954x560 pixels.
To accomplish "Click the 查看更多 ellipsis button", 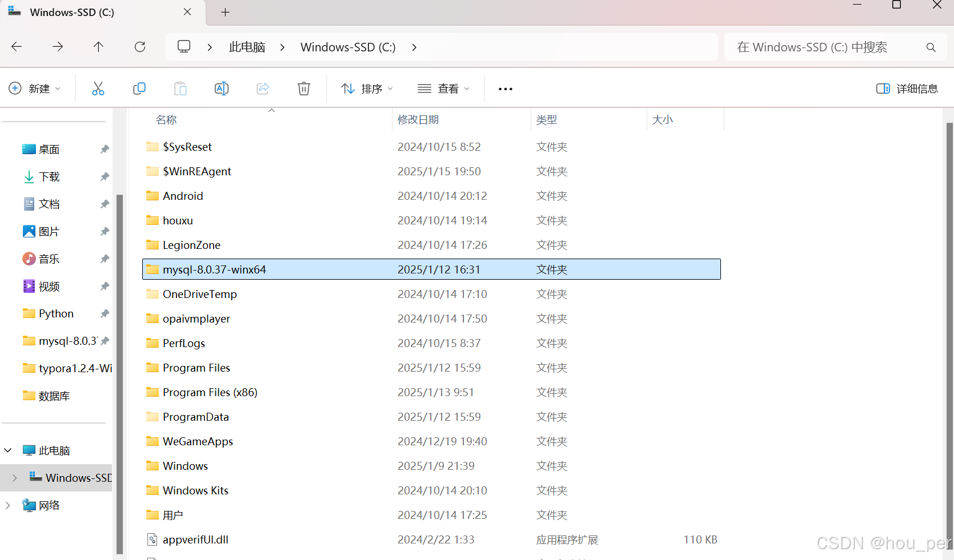I will click(505, 88).
